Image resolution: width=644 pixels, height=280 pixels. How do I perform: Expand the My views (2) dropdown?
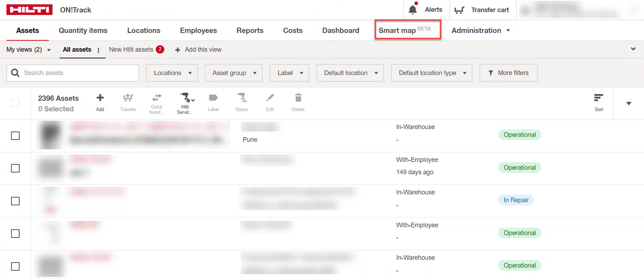[x=29, y=50]
